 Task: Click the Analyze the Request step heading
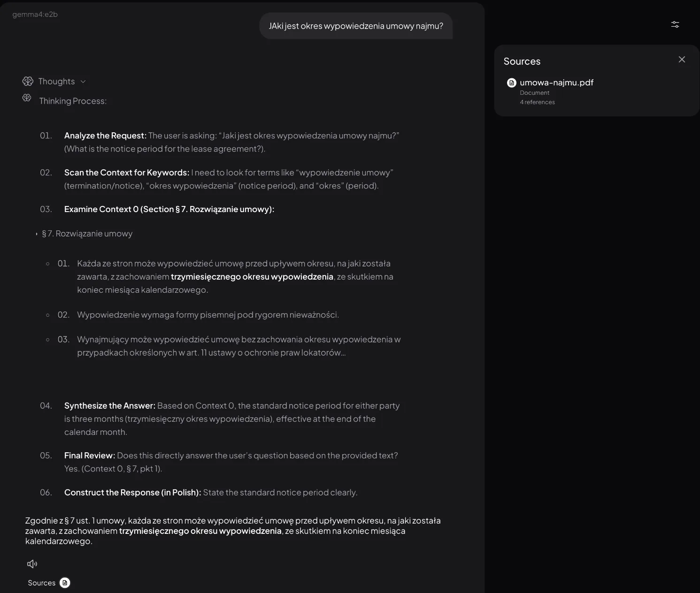pyautogui.click(x=105, y=136)
